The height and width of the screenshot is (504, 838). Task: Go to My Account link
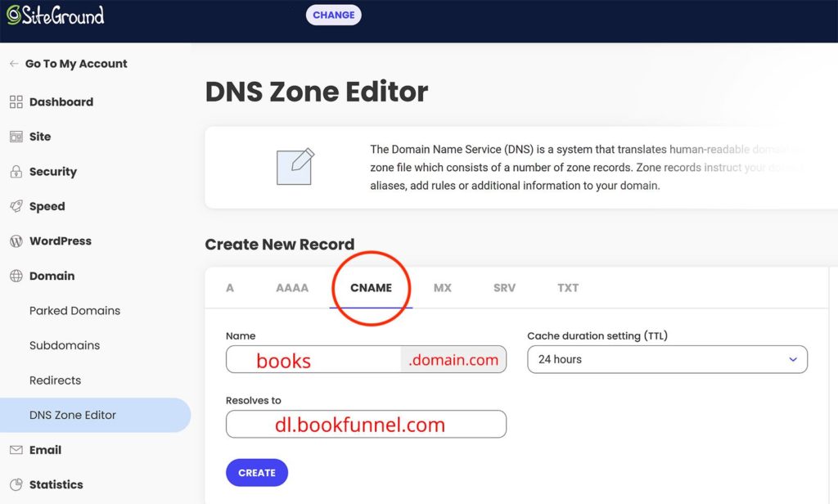click(x=76, y=64)
